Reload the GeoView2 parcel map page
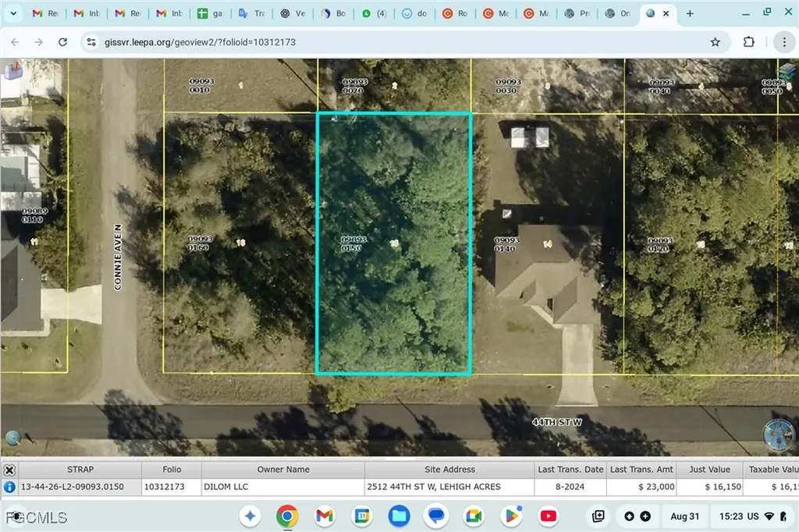The image size is (799, 532). tap(62, 41)
